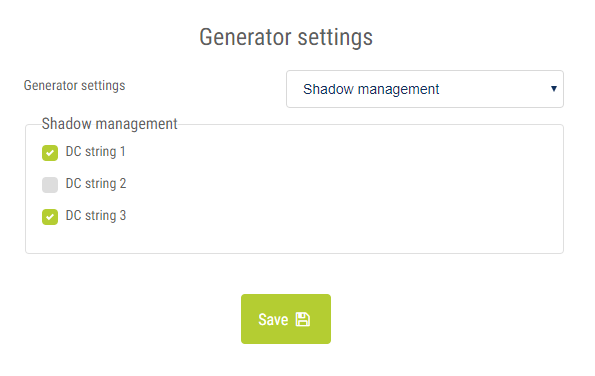Open the Generator settings dropdown
The image size is (595, 376).
[425, 89]
